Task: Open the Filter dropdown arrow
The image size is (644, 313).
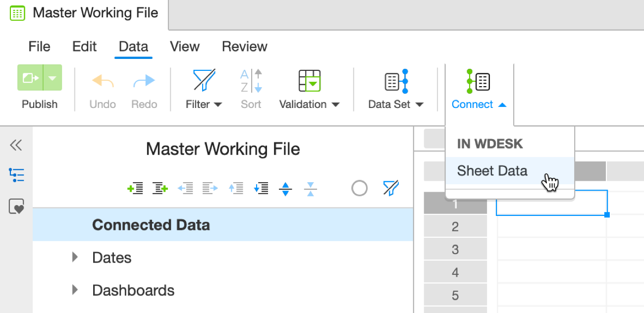Action: 217,104
